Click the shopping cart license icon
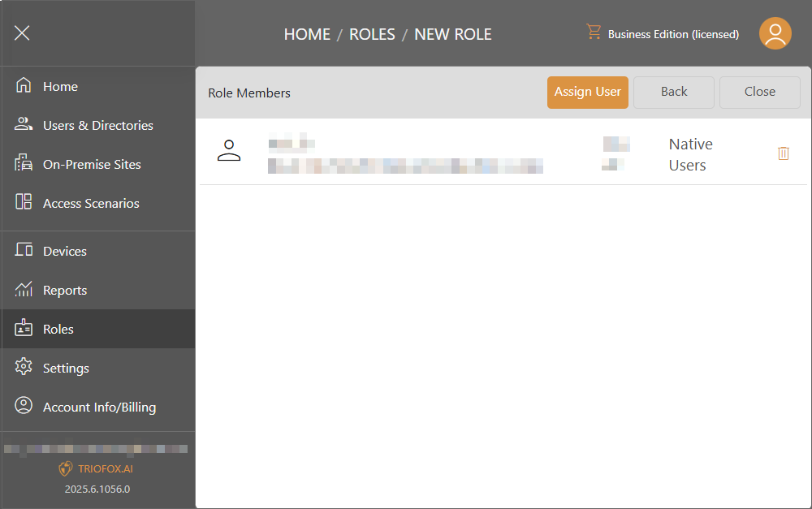 tap(594, 32)
